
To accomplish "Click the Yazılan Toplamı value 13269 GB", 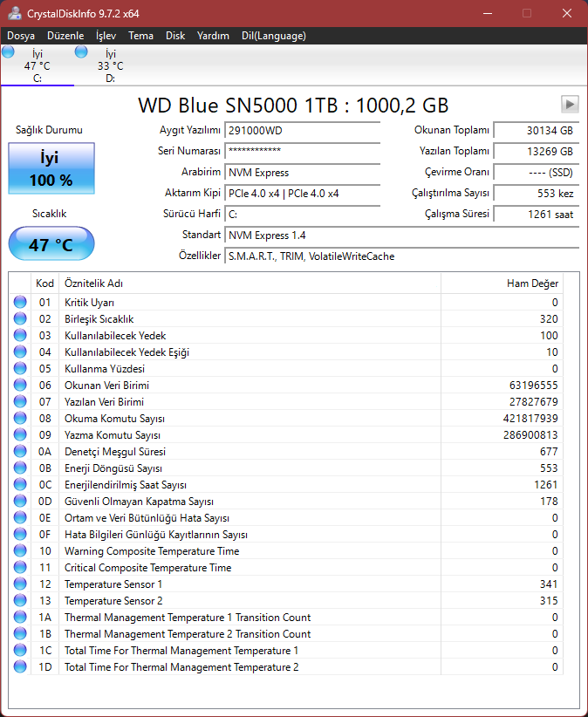I will click(x=536, y=152).
